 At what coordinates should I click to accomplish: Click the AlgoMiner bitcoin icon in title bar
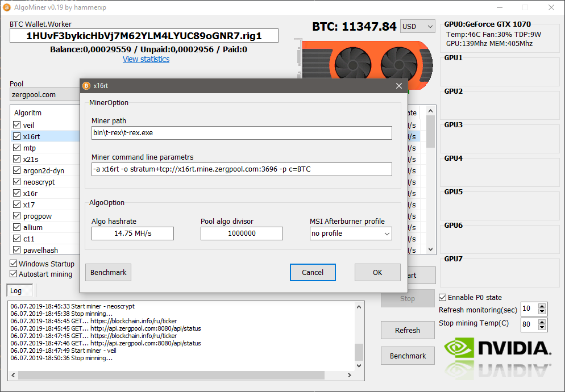tap(6, 7)
